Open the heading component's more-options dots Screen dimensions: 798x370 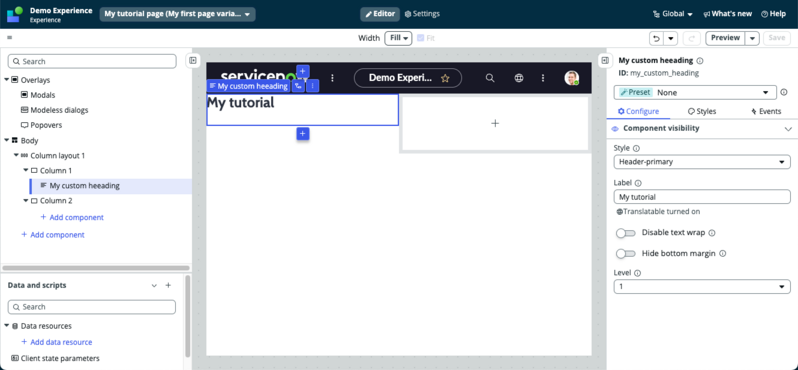(x=312, y=86)
